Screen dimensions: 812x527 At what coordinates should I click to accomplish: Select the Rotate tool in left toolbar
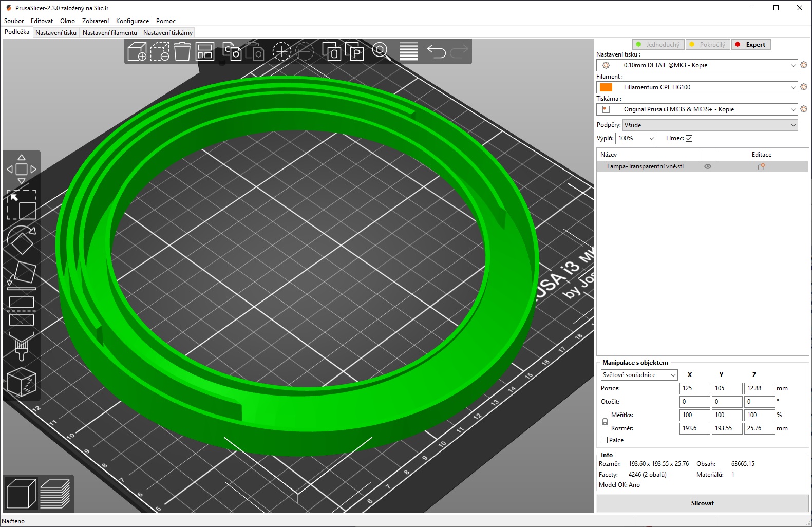point(22,240)
